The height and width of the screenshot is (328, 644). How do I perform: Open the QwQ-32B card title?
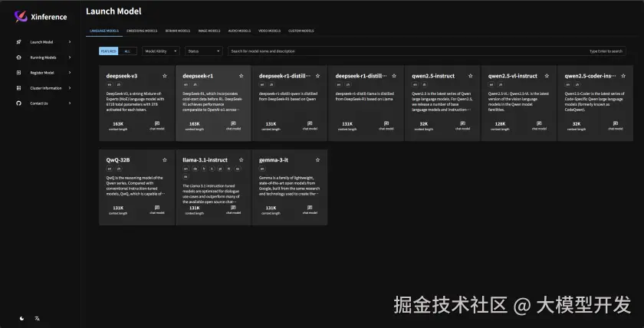(x=118, y=160)
